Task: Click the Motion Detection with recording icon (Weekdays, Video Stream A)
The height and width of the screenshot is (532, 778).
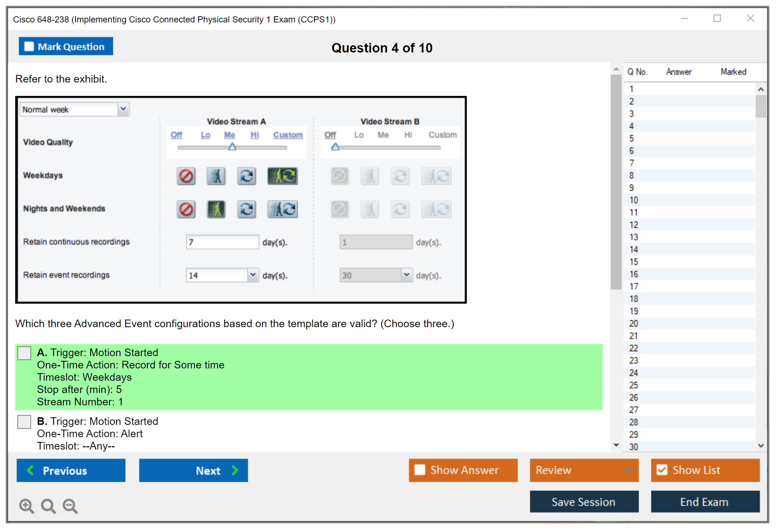Action: point(284,176)
